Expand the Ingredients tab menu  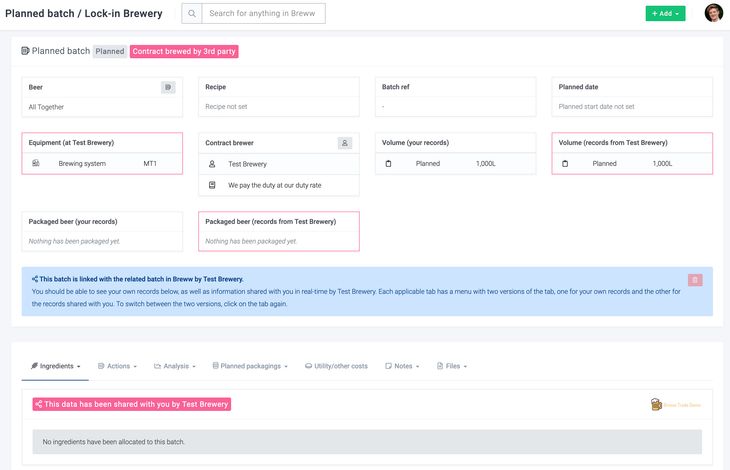56,366
